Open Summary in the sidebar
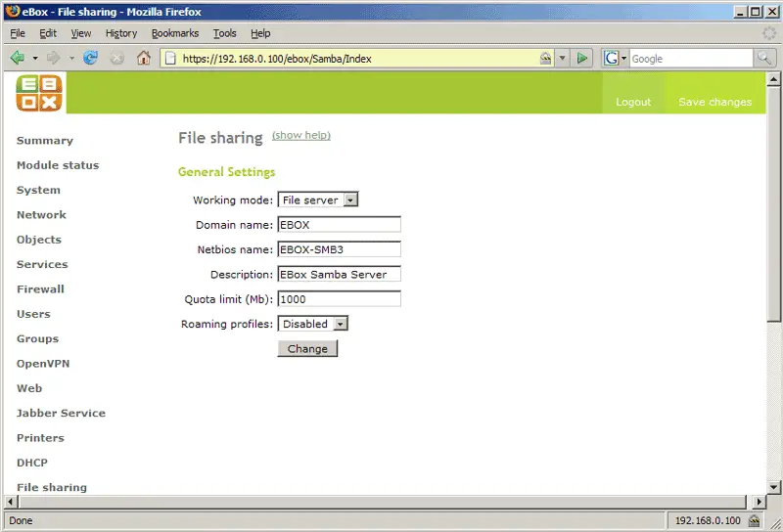The image size is (783, 532). pyautogui.click(x=45, y=141)
